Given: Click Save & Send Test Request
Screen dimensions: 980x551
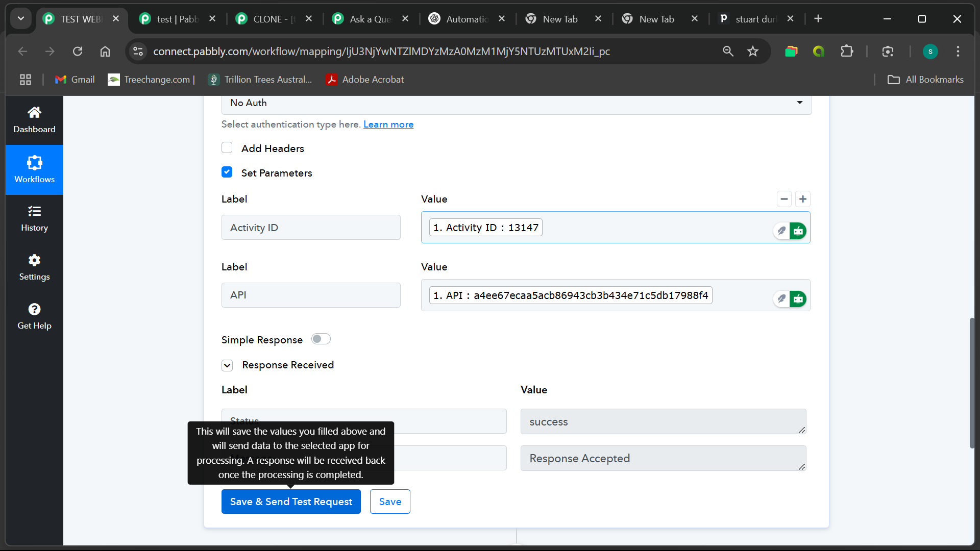Looking at the screenshot, I should point(291,502).
